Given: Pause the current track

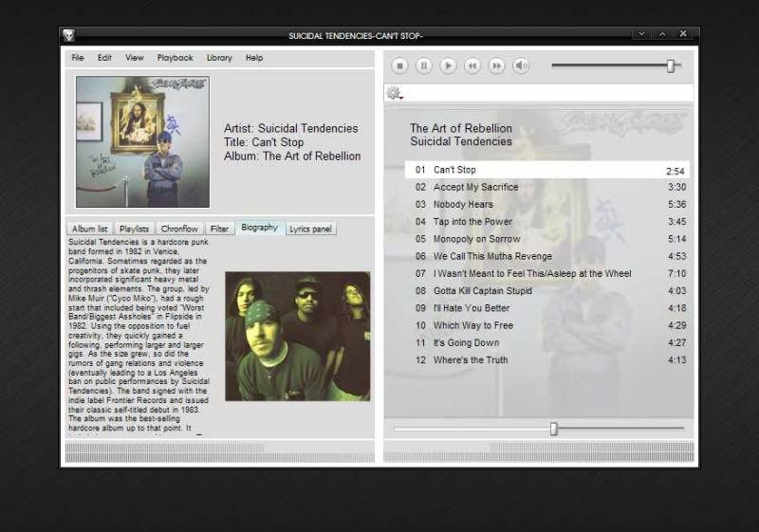Looking at the screenshot, I should (423, 65).
